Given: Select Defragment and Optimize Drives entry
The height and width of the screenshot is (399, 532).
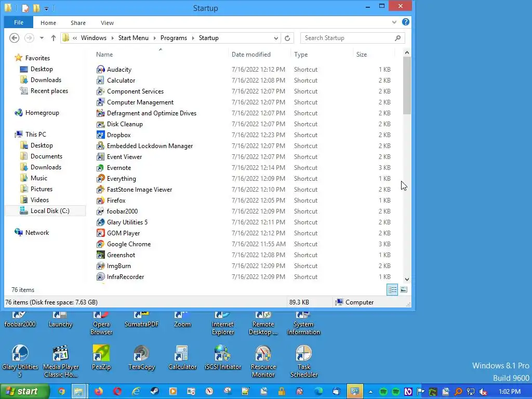Looking at the screenshot, I should [x=151, y=113].
